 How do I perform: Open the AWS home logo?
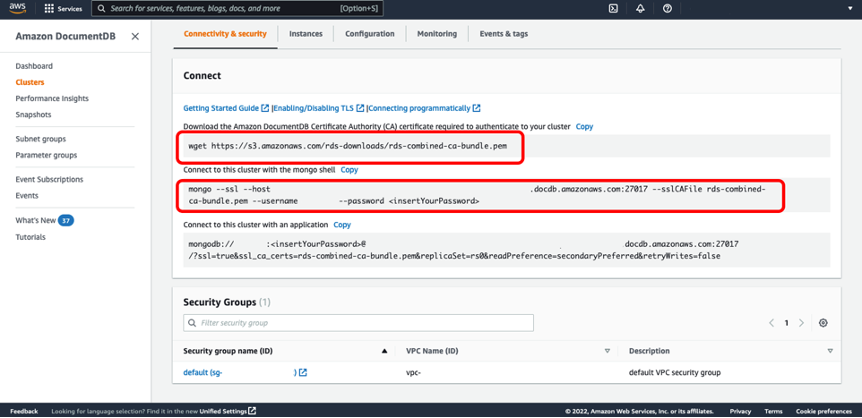[18, 8]
